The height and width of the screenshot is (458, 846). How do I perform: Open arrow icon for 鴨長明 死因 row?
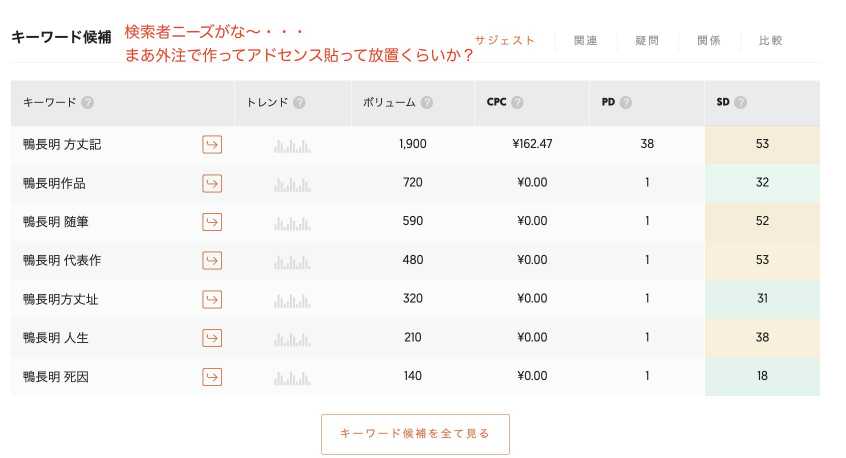212,377
